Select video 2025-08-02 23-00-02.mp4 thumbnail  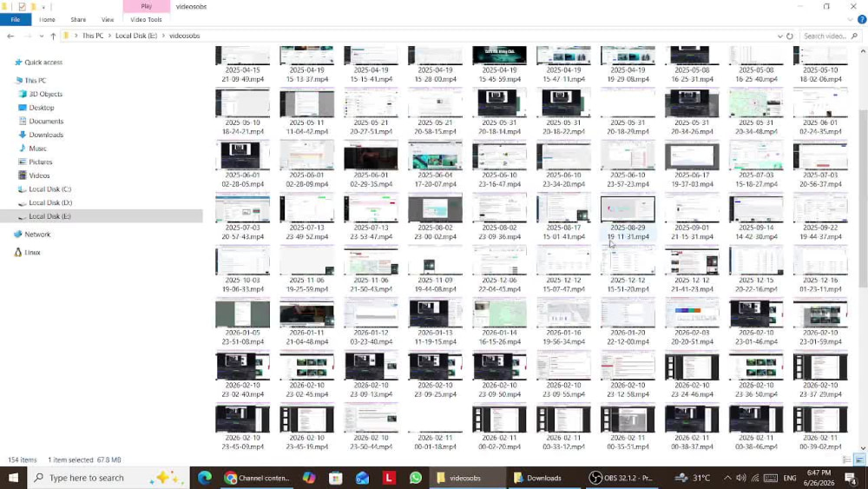click(x=435, y=208)
